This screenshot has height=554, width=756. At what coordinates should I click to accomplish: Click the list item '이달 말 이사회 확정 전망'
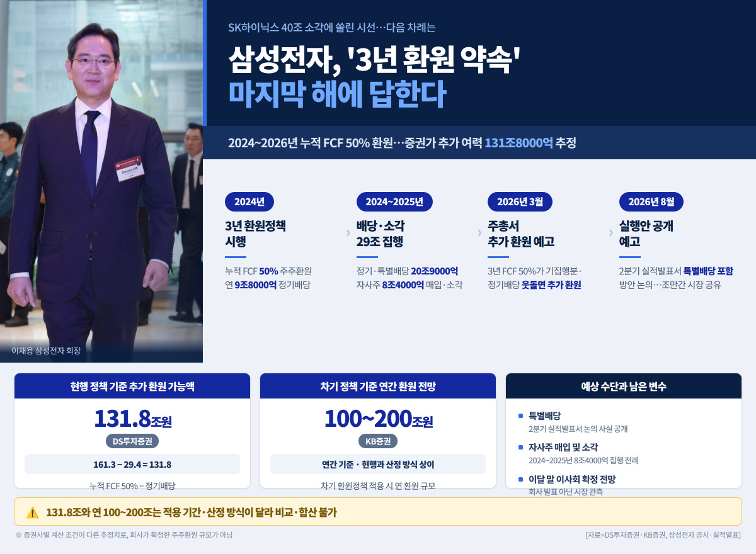coord(572,479)
